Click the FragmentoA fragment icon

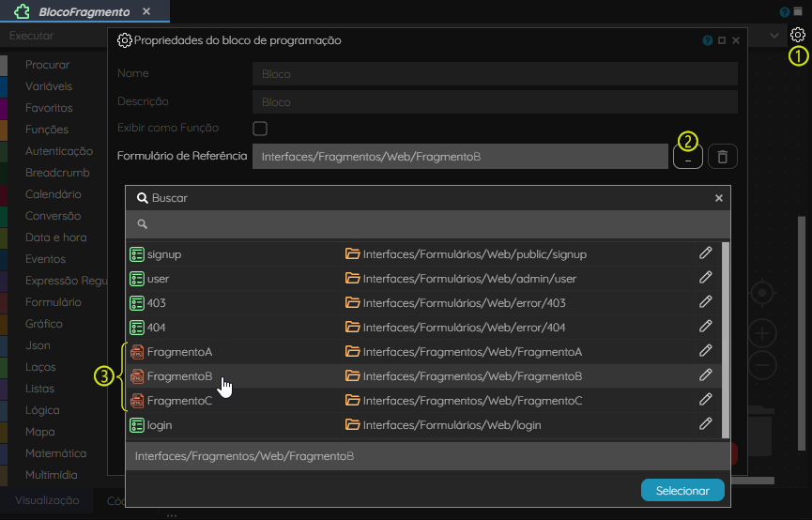137,352
